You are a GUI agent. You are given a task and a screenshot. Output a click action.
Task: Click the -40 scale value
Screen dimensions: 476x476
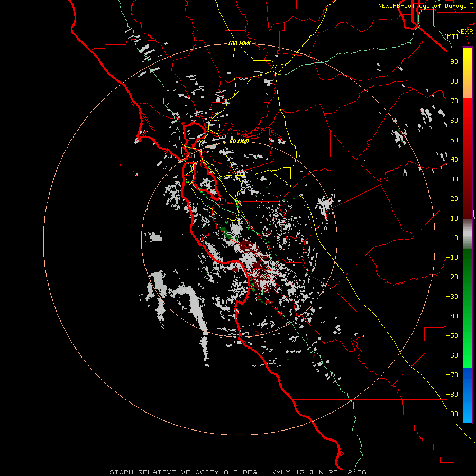click(x=452, y=316)
